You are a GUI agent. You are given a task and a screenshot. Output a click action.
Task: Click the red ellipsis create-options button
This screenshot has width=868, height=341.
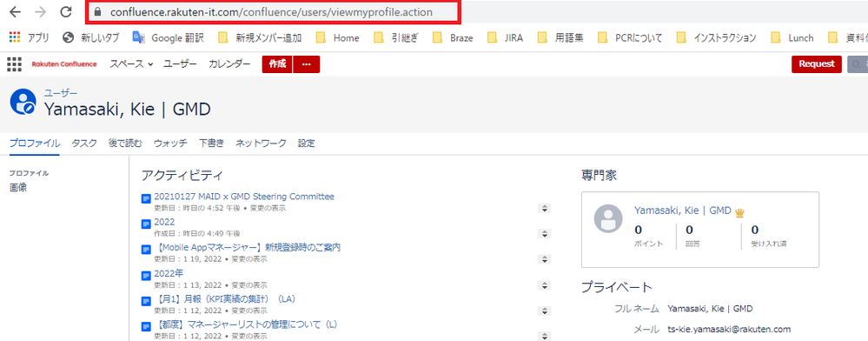(307, 64)
